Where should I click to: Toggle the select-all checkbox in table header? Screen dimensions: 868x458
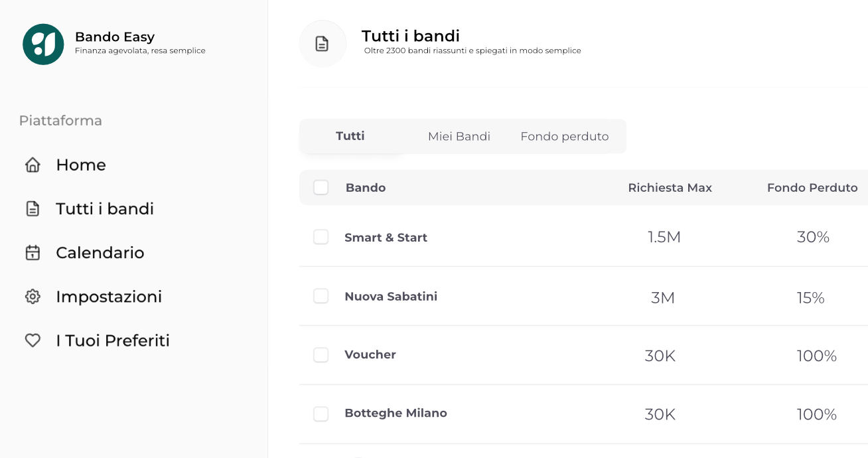[321, 188]
